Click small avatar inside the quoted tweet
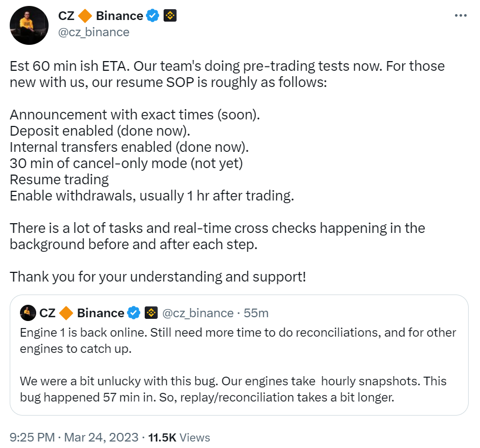Viewport: 480px width, 448px height. click(x=28, y=313)
